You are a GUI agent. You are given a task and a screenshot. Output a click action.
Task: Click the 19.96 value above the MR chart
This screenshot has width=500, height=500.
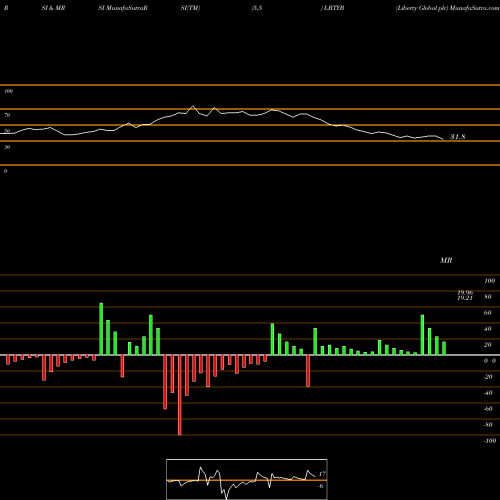click(465, 293)
